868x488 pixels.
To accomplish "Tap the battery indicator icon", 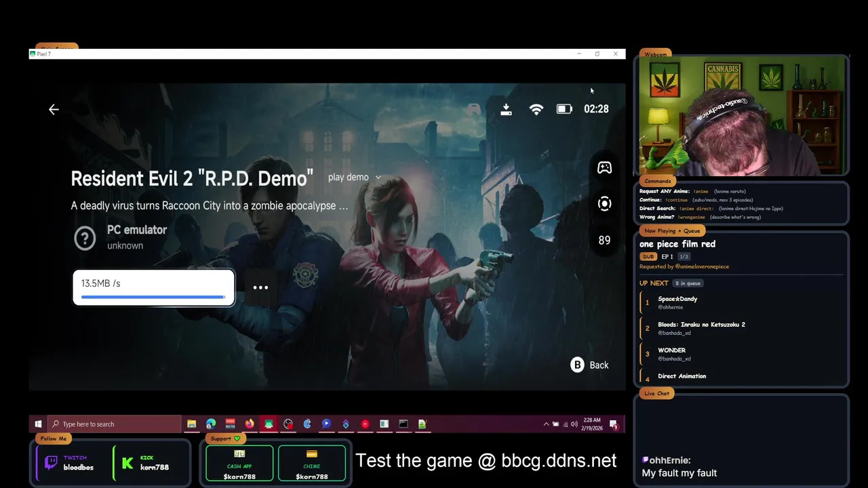I will pyautogui.click(x=564, y=109).
